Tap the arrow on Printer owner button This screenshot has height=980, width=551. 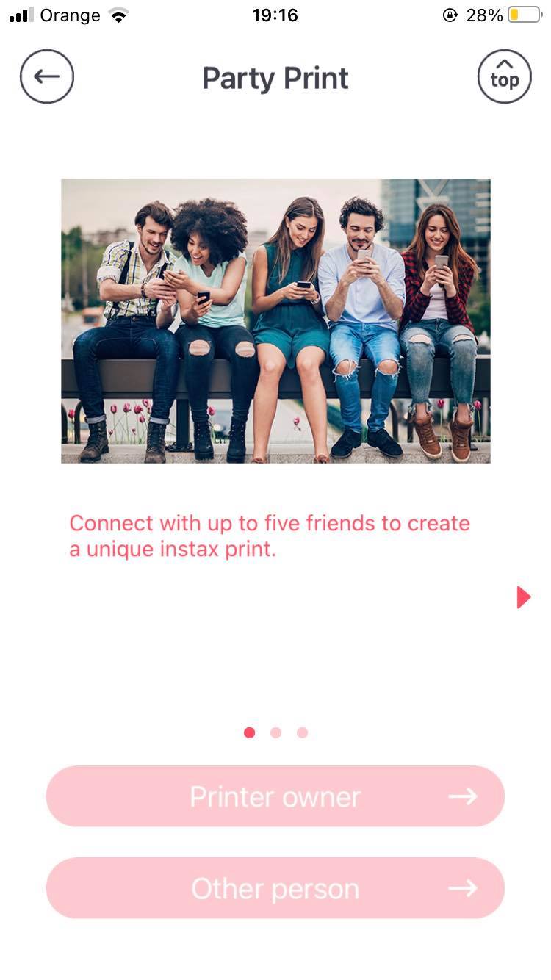(463, 796)
